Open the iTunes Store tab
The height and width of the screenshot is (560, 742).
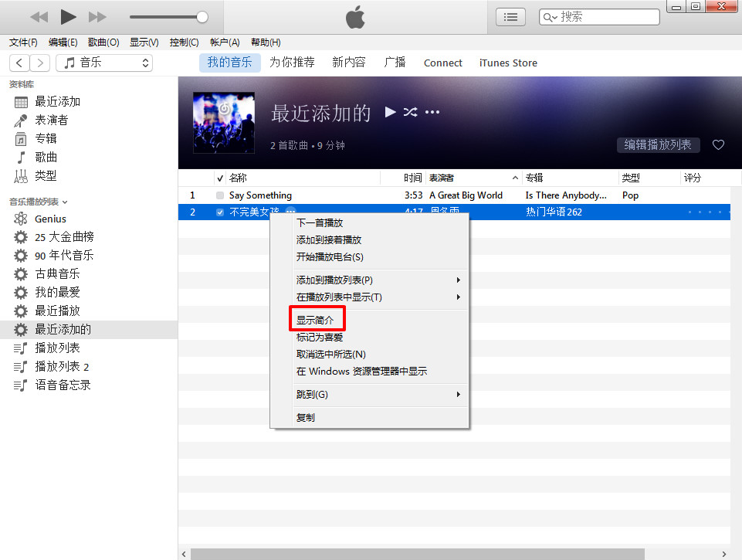pos(508,63)
